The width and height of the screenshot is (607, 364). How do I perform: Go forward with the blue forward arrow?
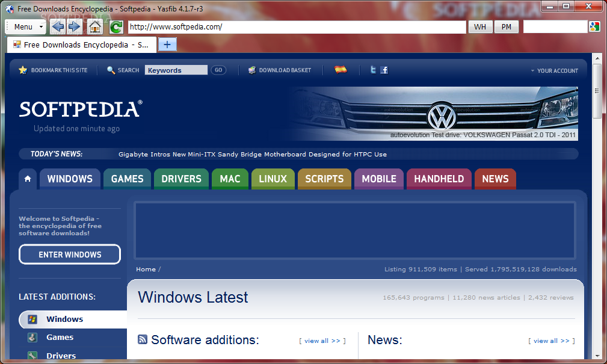[x=74, y=26]
